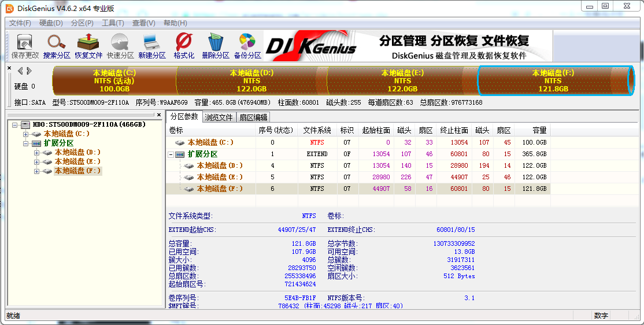Viewport: 644px width, 325px height.
Task: Click the drive icon in the table's D: row
Action: click(x=189, y=165)
